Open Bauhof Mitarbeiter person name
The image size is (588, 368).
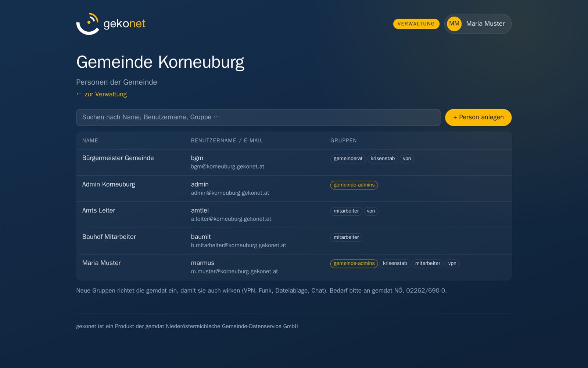tap(109, 237)
